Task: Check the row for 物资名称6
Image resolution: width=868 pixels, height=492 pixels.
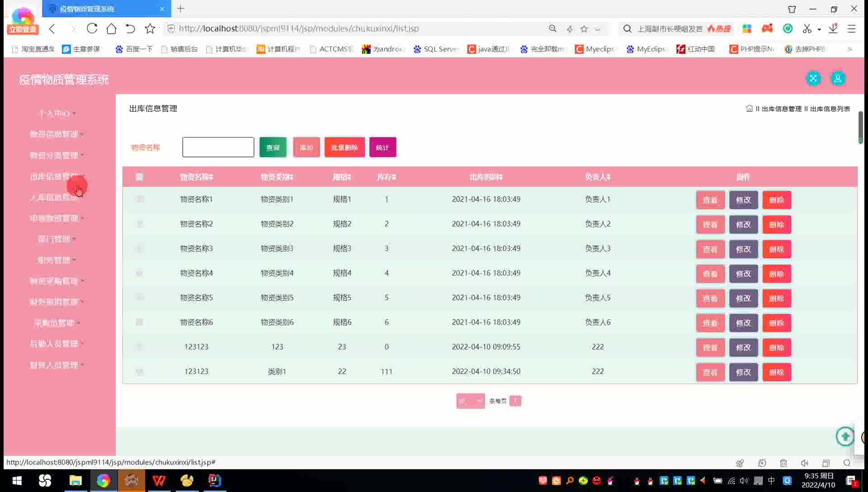Action: coord(139,322)
